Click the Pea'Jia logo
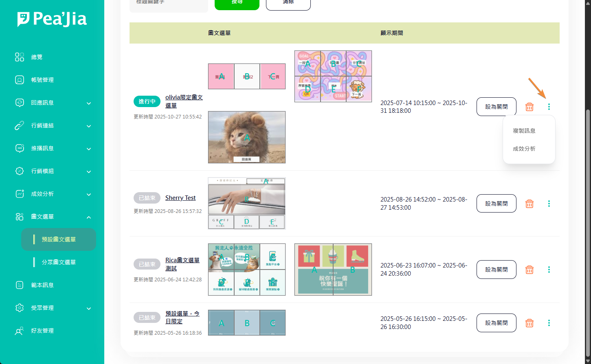The image size is (591, 364). (52, 19)
